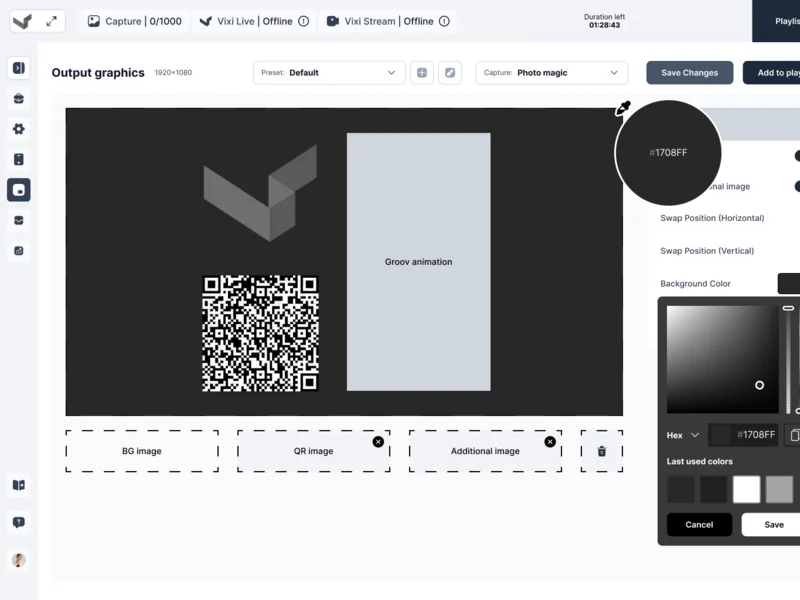Collapse the sidebar panel icon
The image size is (800, 600).
(19, 68)
